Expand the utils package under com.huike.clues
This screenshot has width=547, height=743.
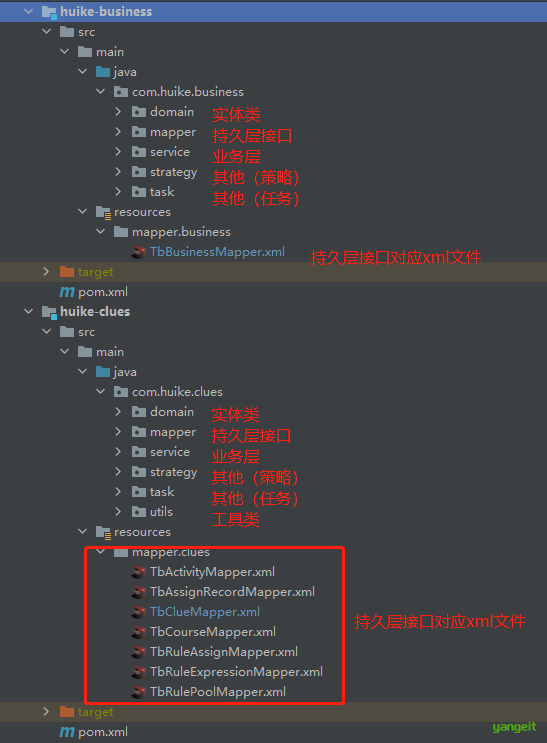pyautogui.click(x=119, y=511)
